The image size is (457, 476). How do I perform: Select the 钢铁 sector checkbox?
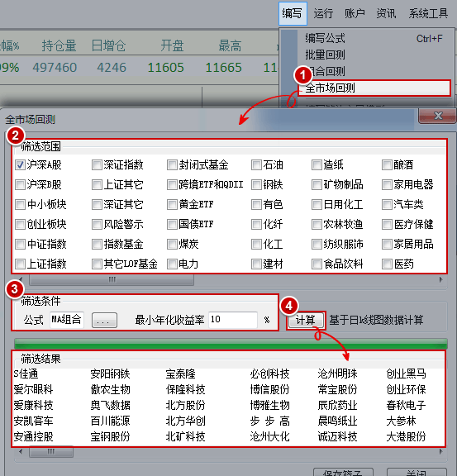pyautogui.click(x=256, y=184)
